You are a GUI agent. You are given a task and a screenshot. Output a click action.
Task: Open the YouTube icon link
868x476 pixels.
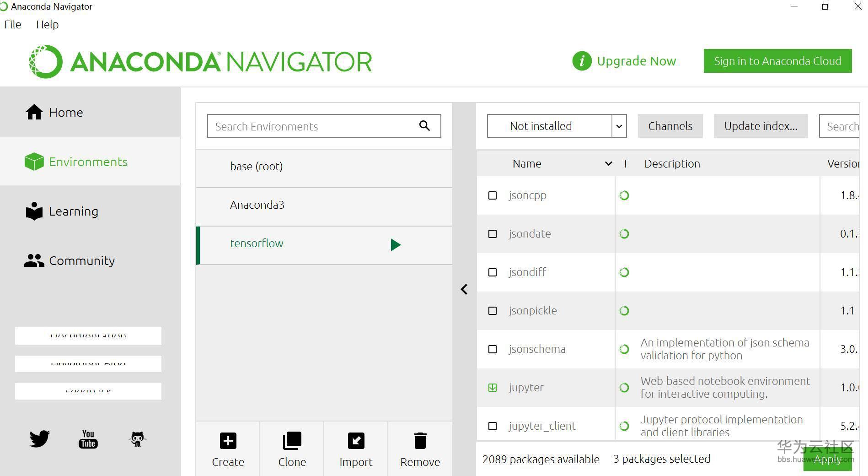(88, 439)
